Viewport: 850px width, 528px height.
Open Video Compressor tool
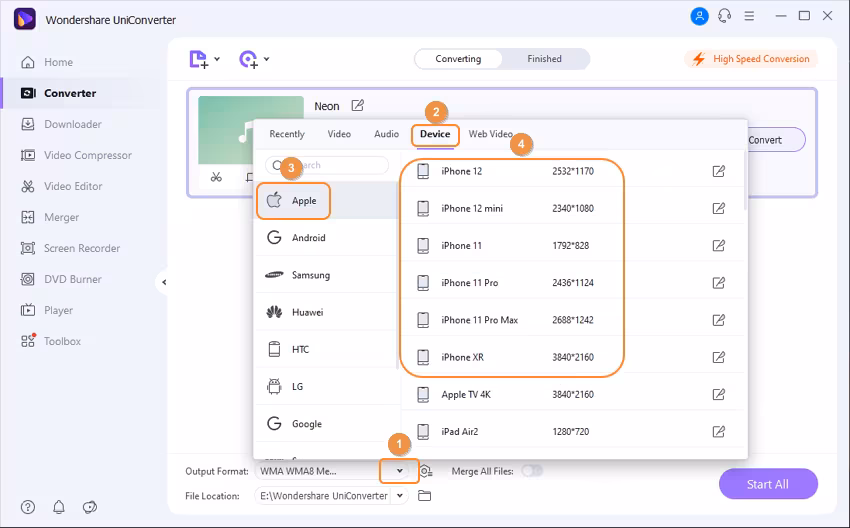(76, 155)
